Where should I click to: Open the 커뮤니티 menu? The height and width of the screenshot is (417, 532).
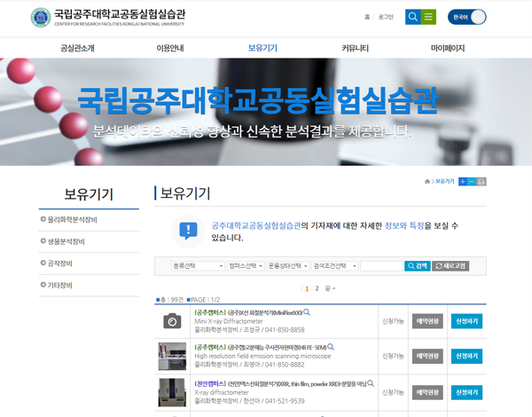(355, 48)
